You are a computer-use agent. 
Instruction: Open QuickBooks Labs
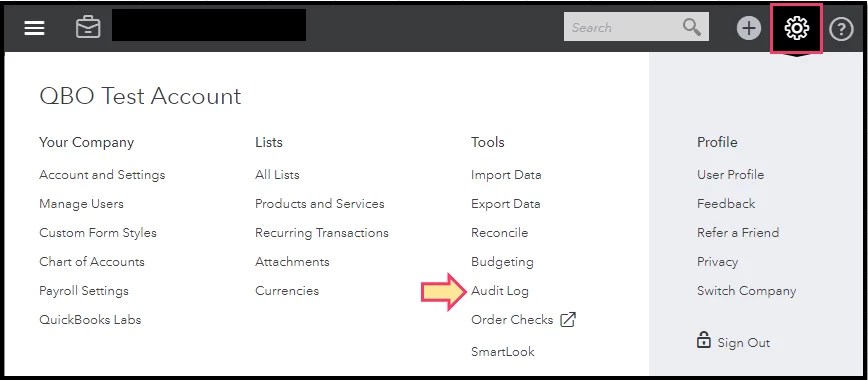point(90,320)
